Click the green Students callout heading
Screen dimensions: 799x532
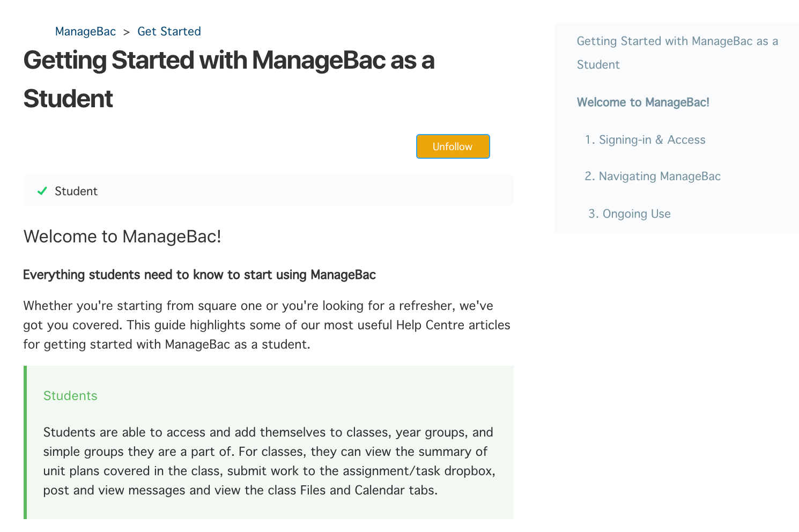[x=70, y=396]
